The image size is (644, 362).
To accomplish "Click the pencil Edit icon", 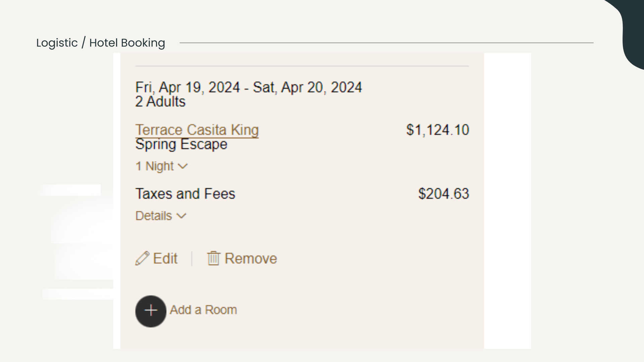I will pos(142,258).
